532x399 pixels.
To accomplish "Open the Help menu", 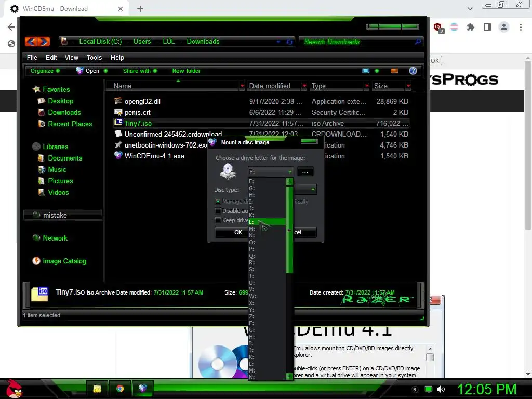I will 117,57.
